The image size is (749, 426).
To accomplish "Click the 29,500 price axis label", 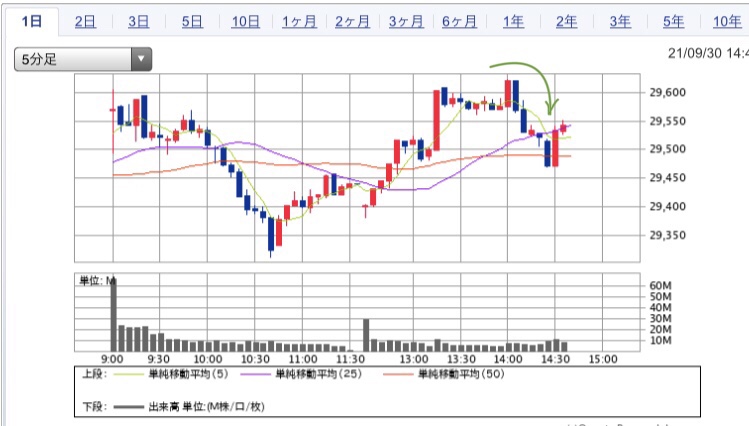I will coord(667,149).
